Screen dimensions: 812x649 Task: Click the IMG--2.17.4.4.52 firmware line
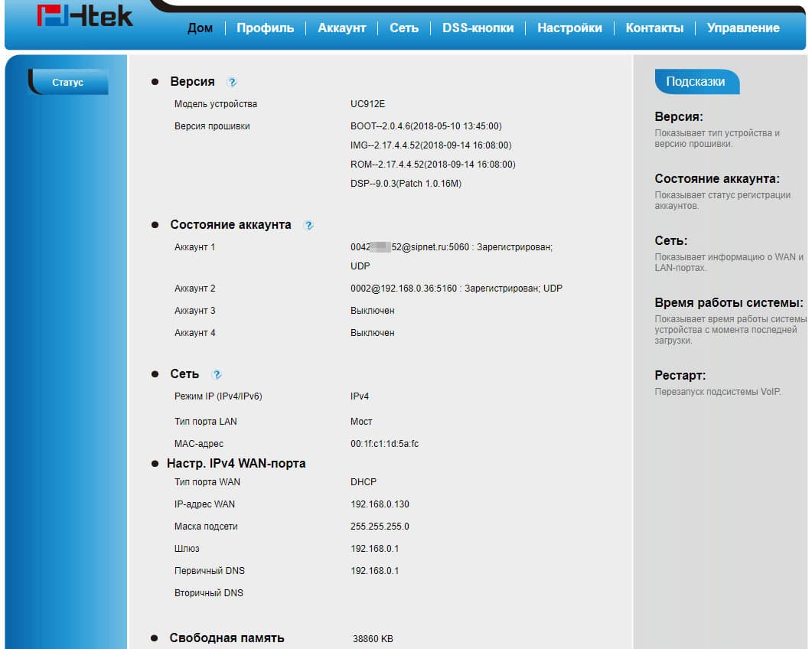[431, 145]
